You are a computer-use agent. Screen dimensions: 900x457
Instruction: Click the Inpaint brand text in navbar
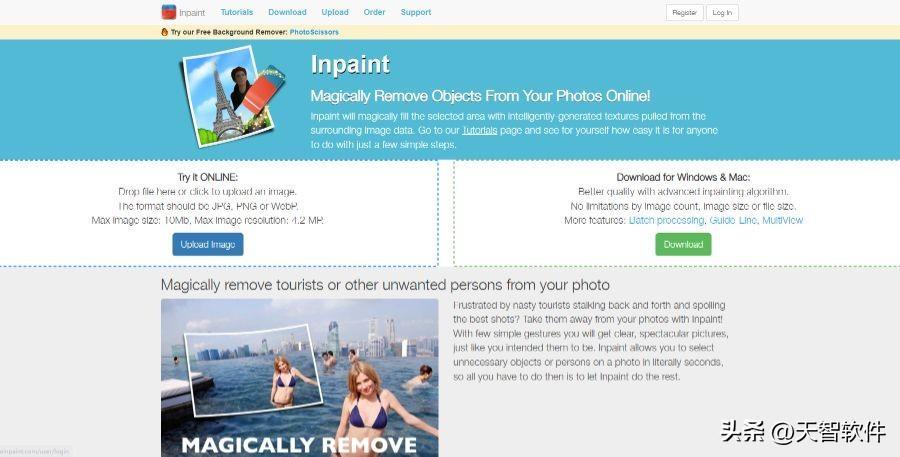click(192, 13)
